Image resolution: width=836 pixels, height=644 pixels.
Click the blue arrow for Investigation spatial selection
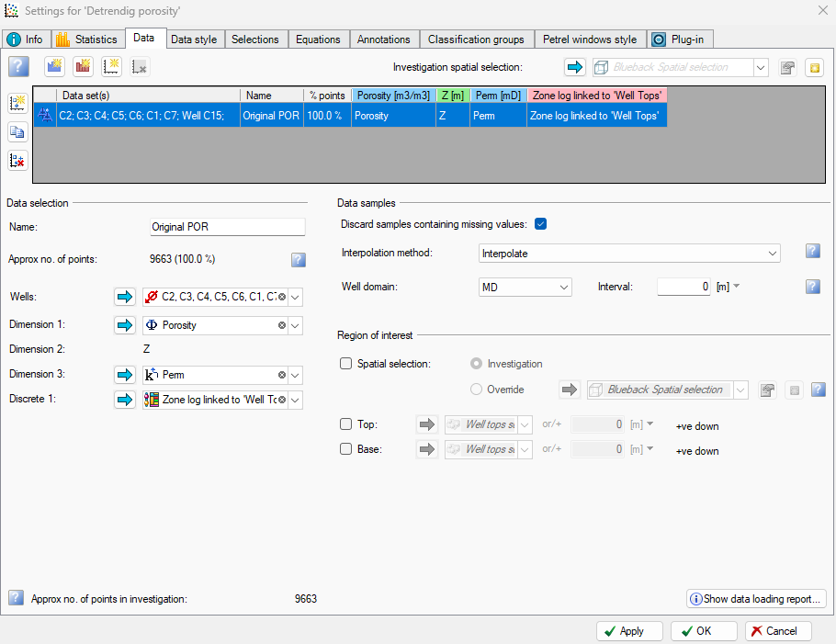[x=575, y=67]
